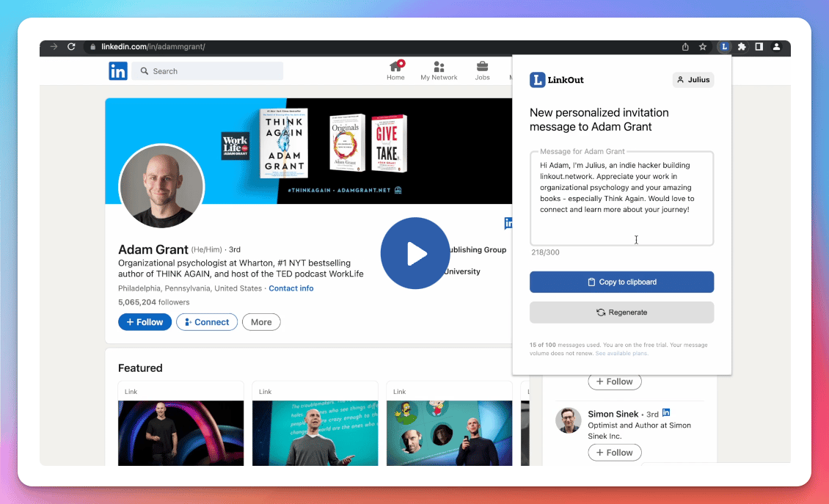Screen dimensions: 829x504
Task: Open the Home tab in LinkedIn nav
Action: pos(395,71)
